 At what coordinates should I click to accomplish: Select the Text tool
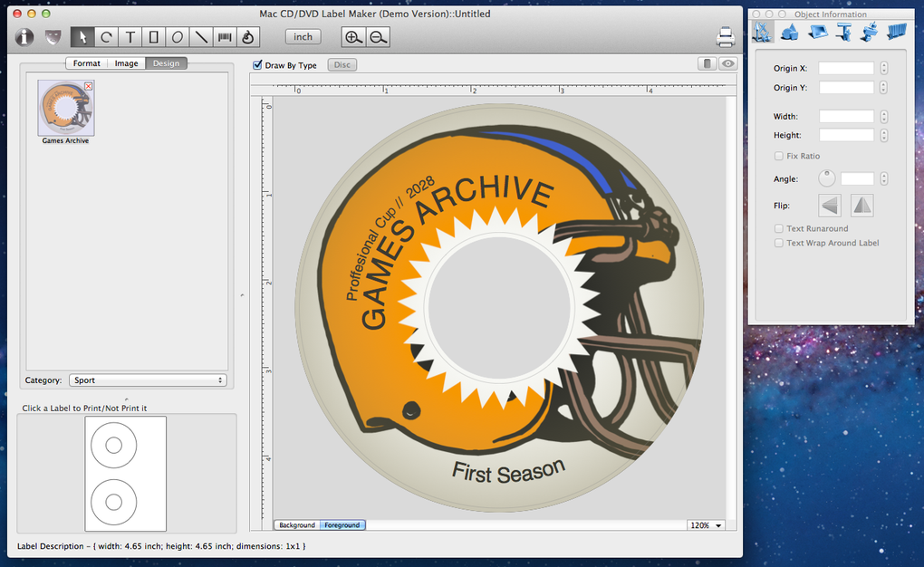(x=130, y=37)
